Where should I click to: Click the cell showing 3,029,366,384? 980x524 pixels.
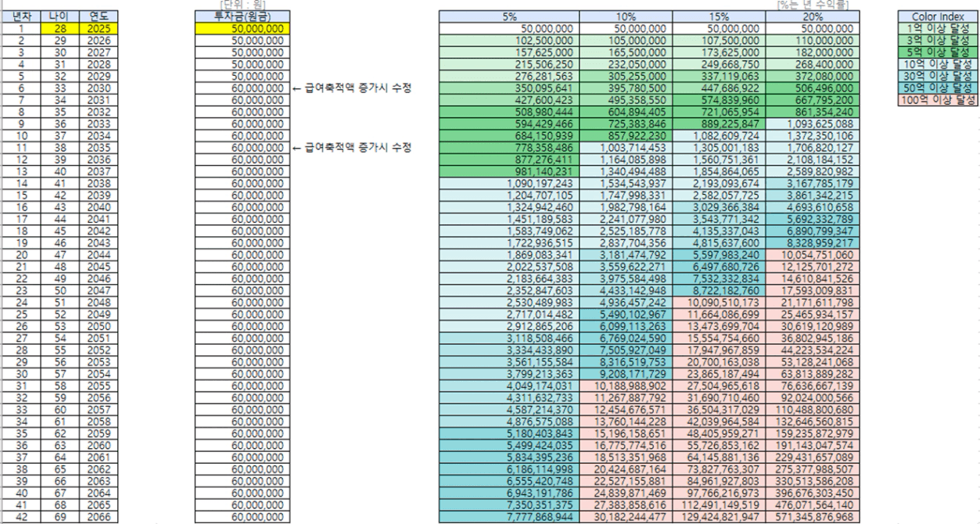(719, 206)
